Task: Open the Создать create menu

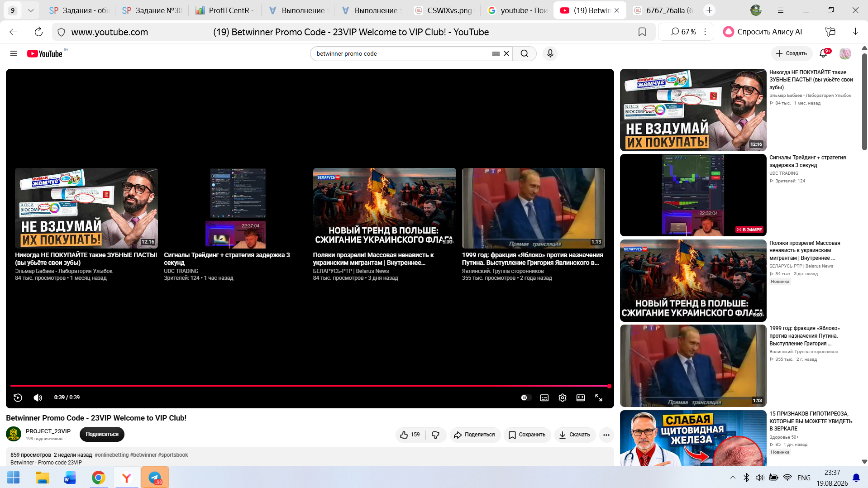Action: pyautogui.click(x=792, y=53)
